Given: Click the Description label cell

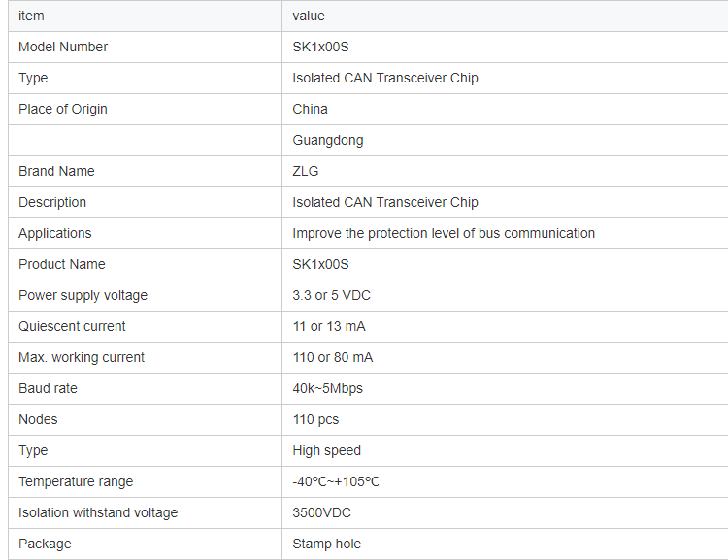Looking at the screenshot, I should click(52, 202).
